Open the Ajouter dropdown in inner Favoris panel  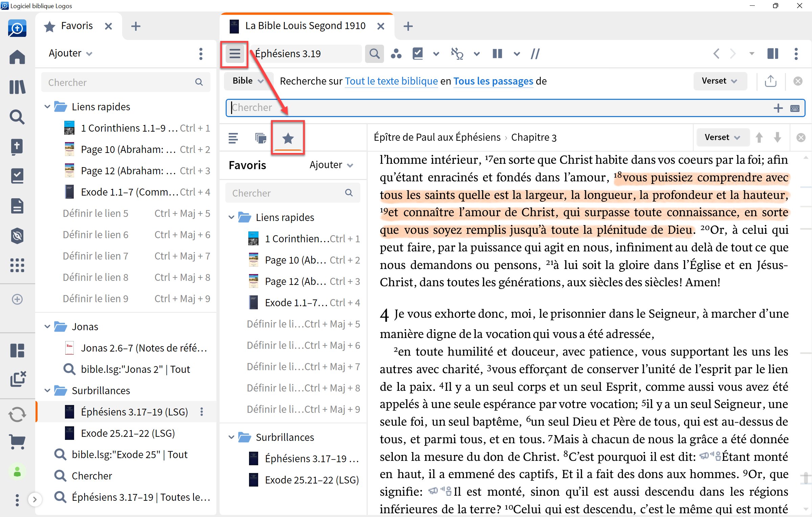332,165
